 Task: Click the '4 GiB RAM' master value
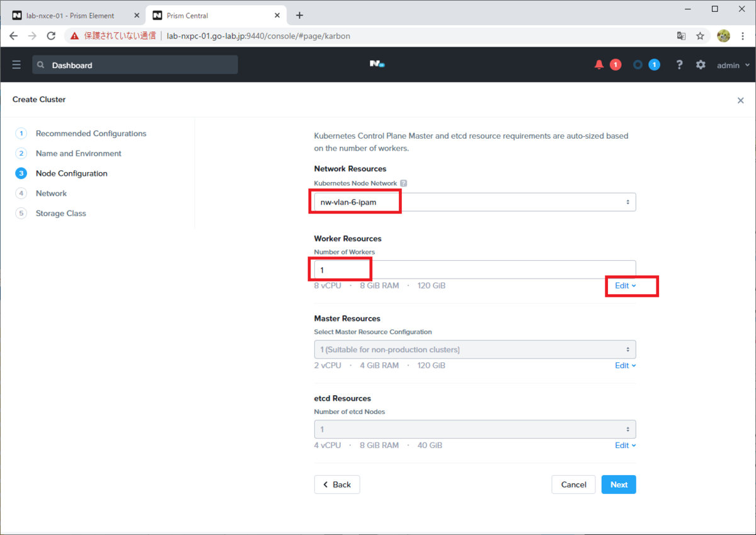pos(379,365)
